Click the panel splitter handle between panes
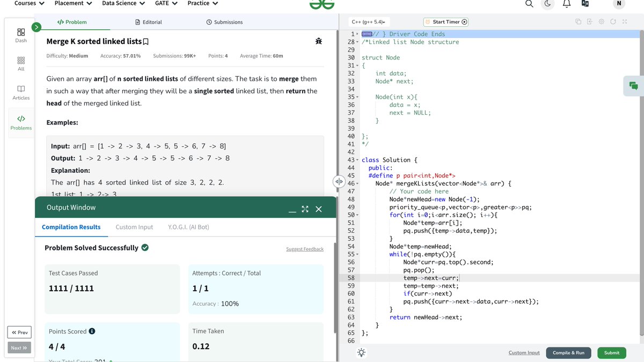Viewport: 644px width, 362px height. [339, 181]
